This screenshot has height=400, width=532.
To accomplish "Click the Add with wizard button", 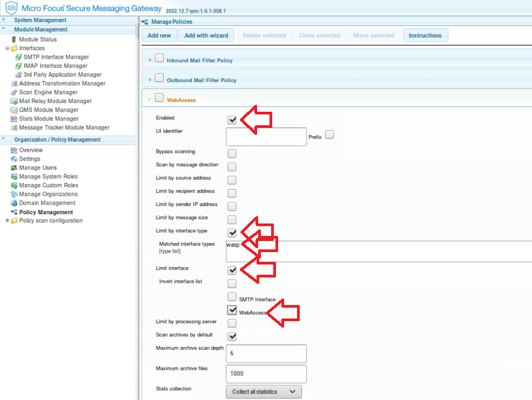I will pyautogui.click(x=206, y=35).
